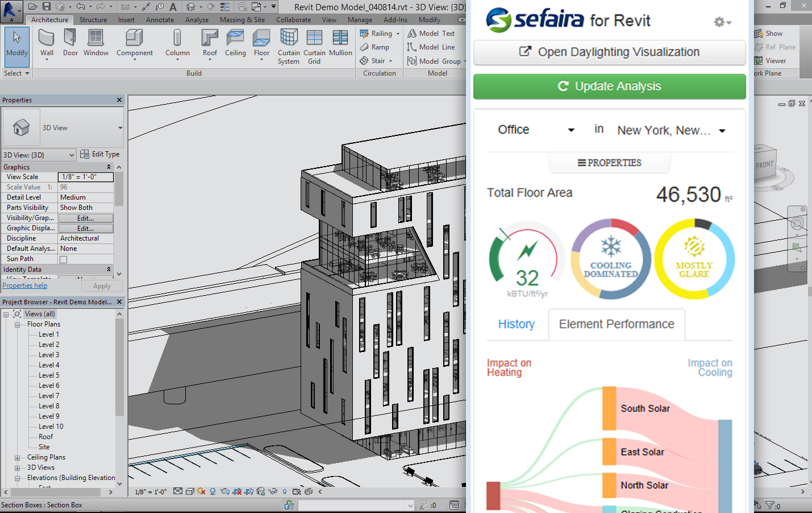Open the Window tool
812x513 pixels.
tap(95, 43)
